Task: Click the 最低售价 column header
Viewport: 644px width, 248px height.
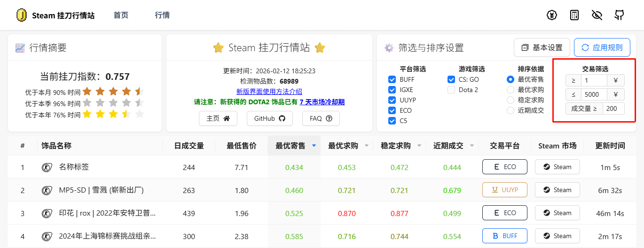Action: tap(242, 146)
